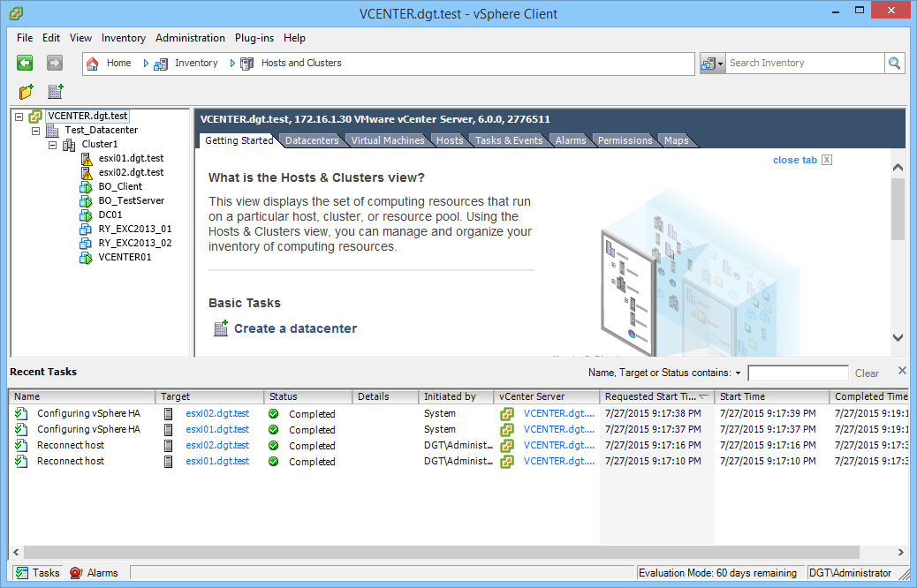Select the BO_TestServer virtual machine
Viewport: 917px width, 588px height.
[131, 200]
